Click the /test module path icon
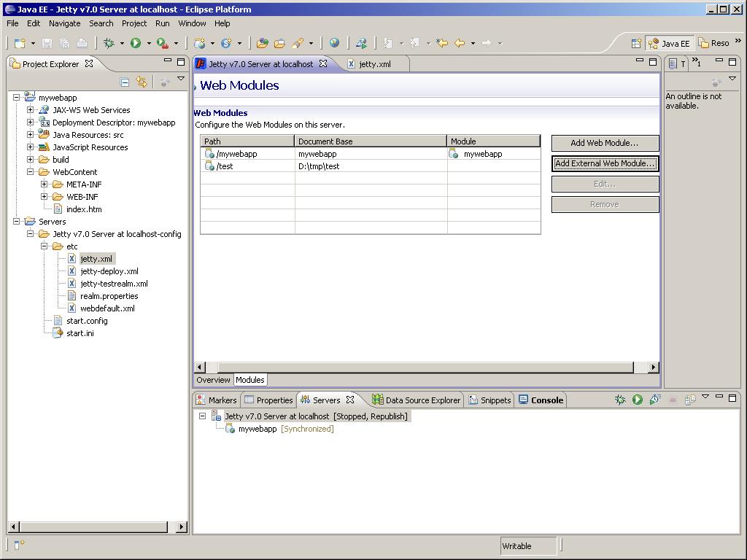Image resolution: width=747 pixels, height=560 pixels. [x=209, y=166]
